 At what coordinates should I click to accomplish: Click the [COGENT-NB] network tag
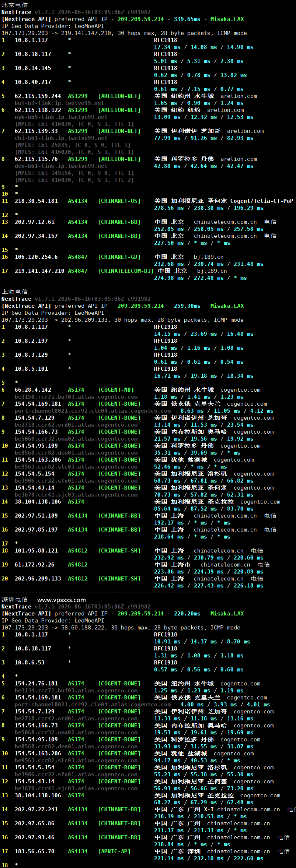[116, 389]
